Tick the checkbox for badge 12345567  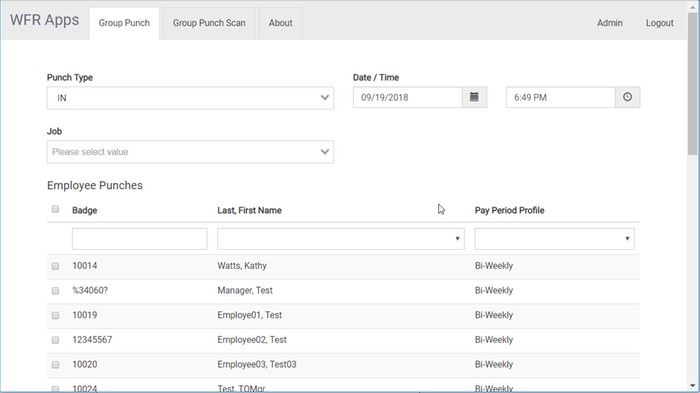[55, 340]
